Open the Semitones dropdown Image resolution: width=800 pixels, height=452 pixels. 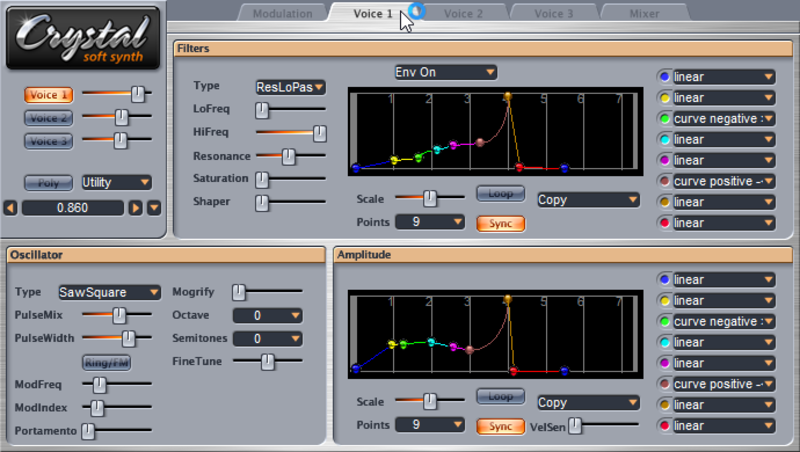tap(267, 339)
